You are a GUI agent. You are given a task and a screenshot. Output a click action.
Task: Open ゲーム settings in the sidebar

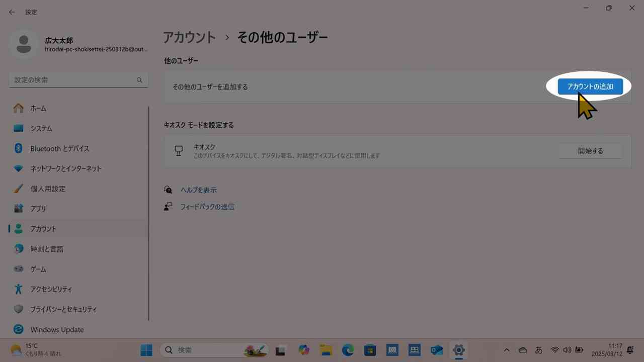click(38, 269)
